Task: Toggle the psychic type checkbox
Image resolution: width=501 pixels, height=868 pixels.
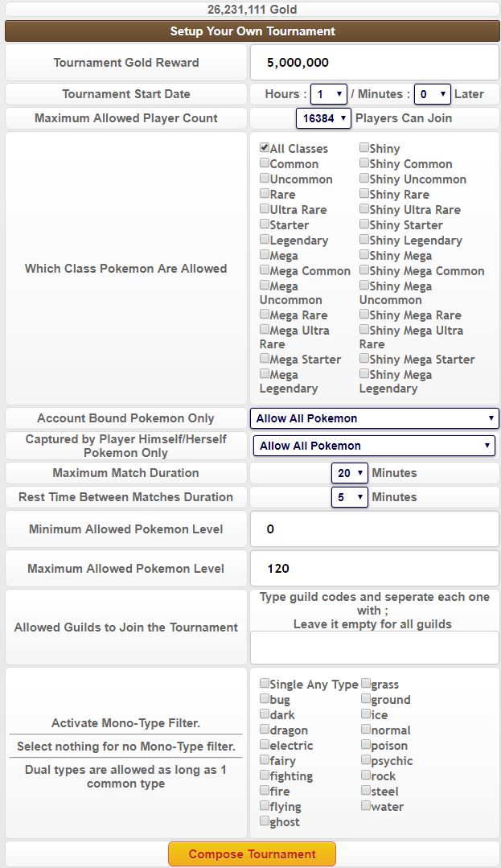Action: (x=366, y=761)
